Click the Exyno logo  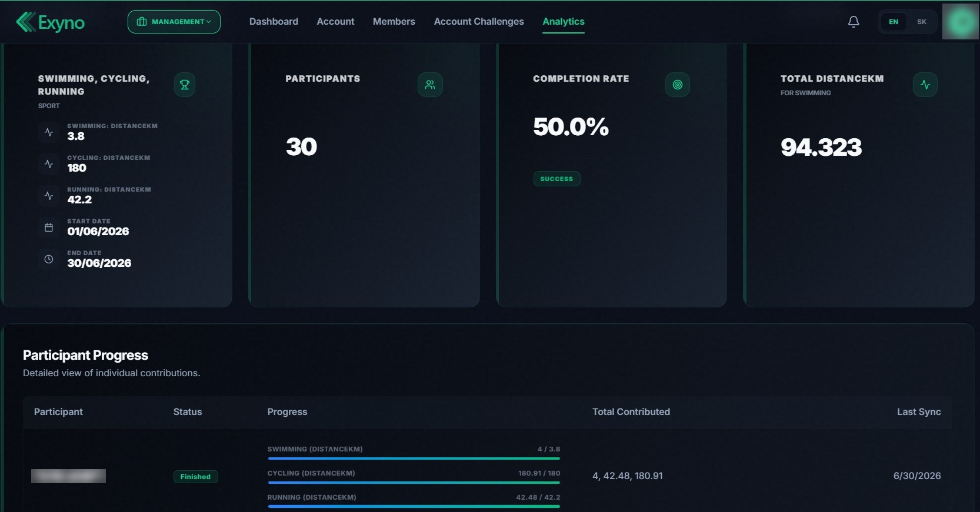click(x=51, y=22)
